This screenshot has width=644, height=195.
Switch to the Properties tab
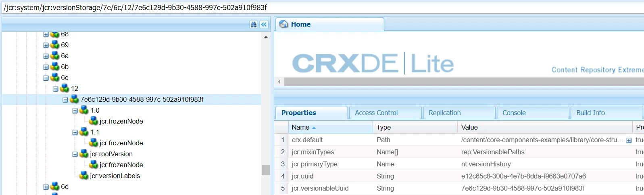311,113
